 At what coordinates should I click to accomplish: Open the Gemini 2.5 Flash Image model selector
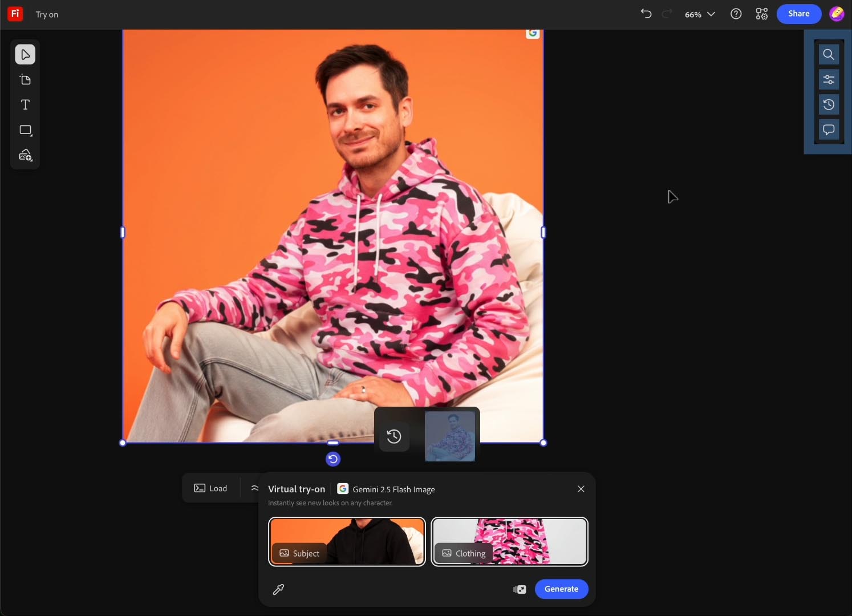[x=386, y=489]
